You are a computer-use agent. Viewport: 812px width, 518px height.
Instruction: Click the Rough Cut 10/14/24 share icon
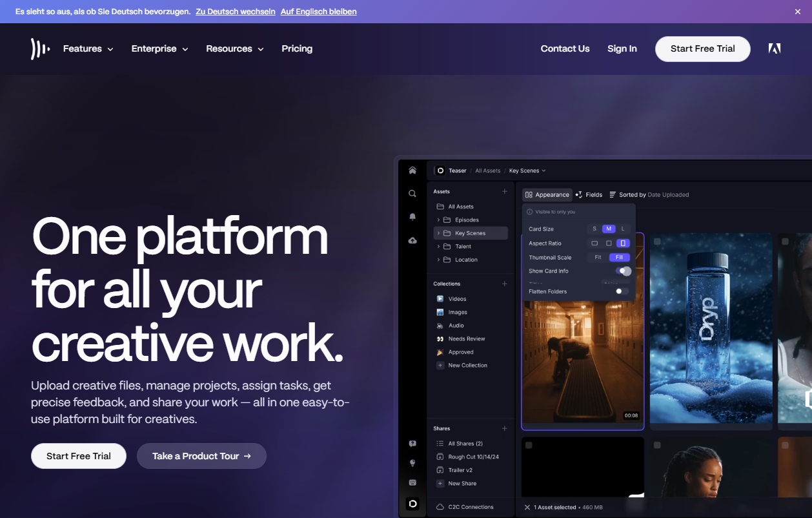(440, 457)
